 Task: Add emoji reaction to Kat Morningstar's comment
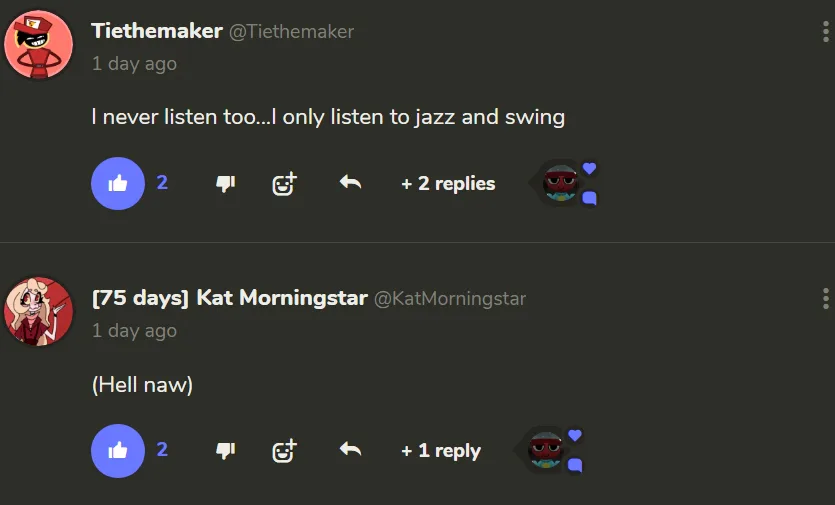tap(285, 451)
